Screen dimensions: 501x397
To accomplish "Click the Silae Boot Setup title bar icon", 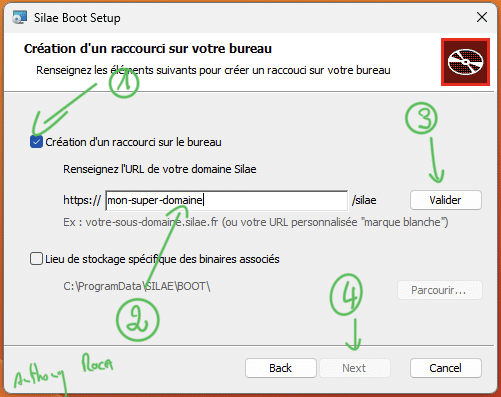I will (20, 17).
